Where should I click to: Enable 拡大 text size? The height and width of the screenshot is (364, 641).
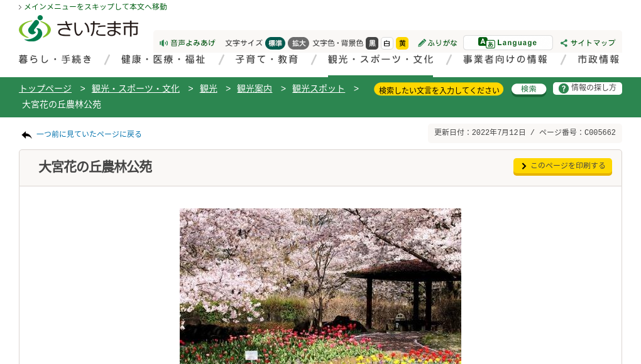(299, 43)
